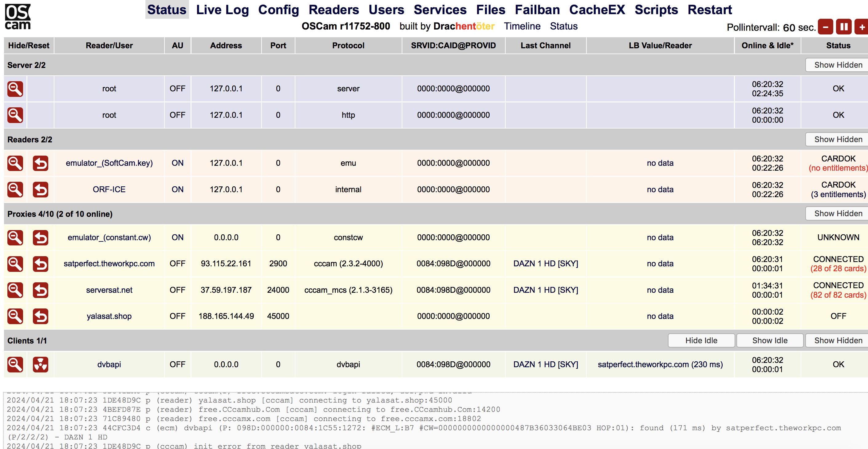Reset stats for emulator_(SoftCam.key) reader

[41, 163]
